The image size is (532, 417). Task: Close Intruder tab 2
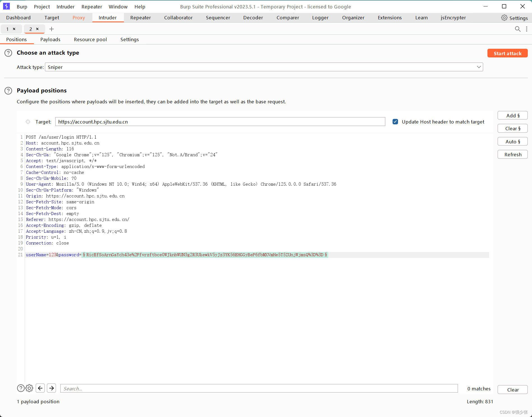[37, 29]
